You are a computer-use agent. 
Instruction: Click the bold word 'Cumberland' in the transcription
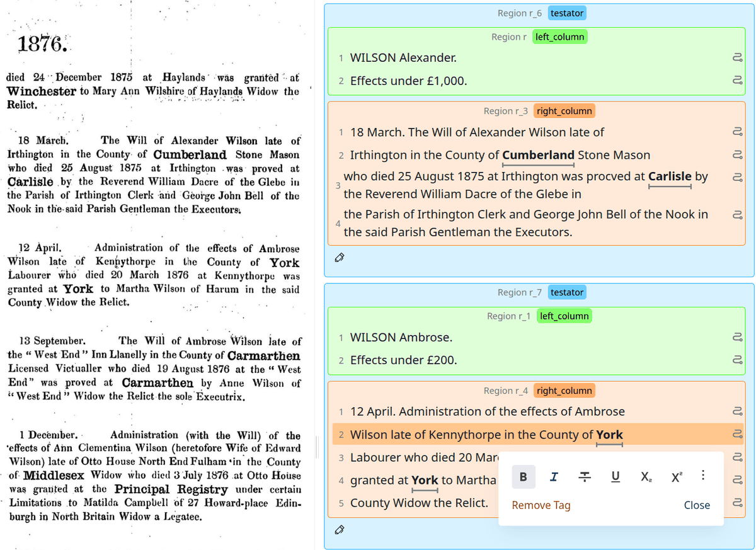pyautogui.click(x=538, y=155)
